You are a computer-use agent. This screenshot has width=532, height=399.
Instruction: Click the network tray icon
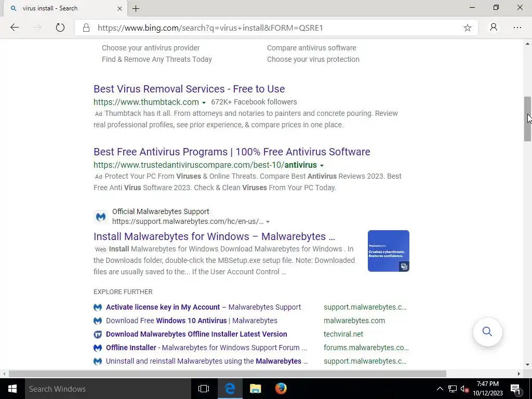[x=453, y=389]
